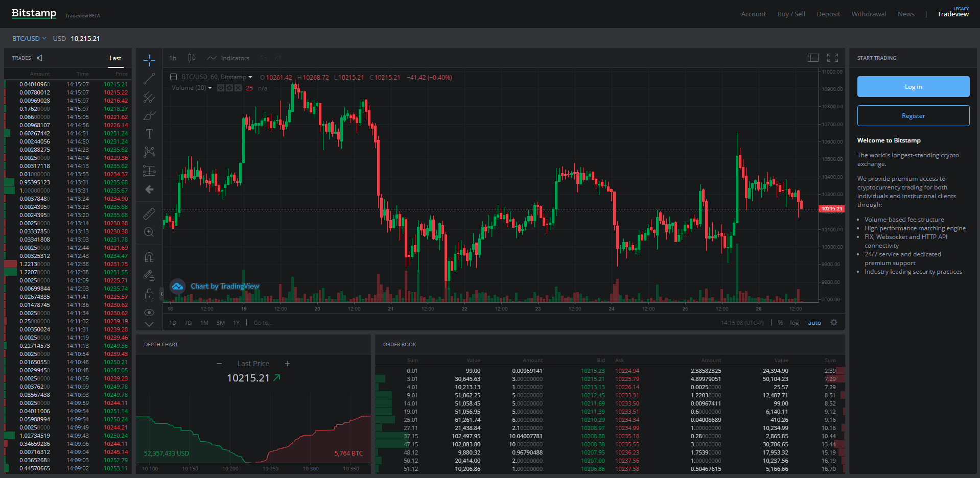Open BTC/USD, 60, Bitstamp legend dropdown
980x478 pixels.
(x=250, y=77)
